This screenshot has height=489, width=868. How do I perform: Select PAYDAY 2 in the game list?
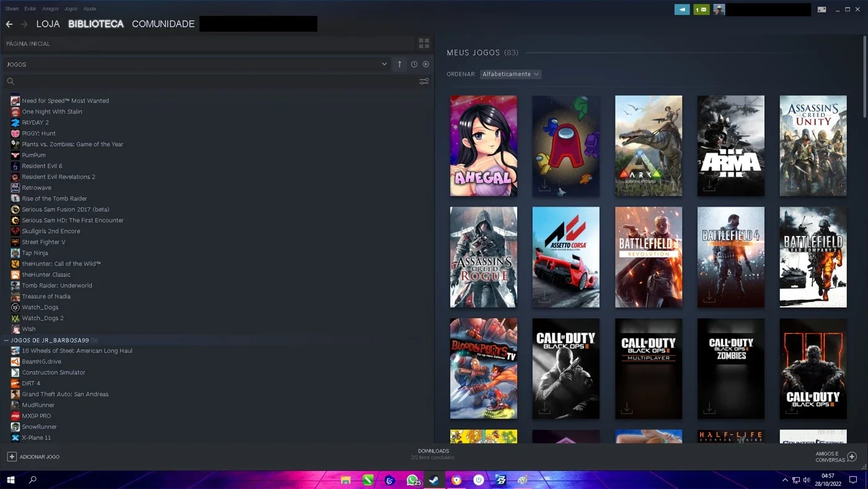tap(35, 122)
